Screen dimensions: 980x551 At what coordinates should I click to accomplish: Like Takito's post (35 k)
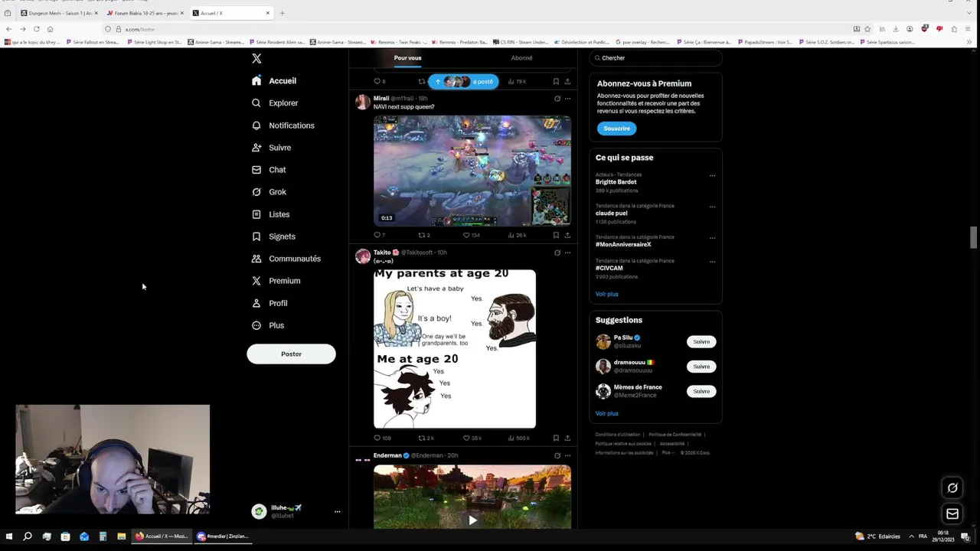click(472, 438)
